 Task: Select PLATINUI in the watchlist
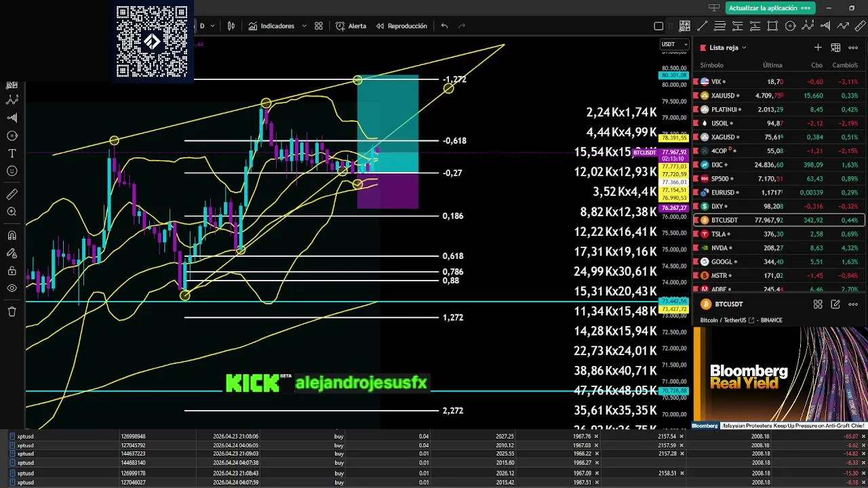779,109
